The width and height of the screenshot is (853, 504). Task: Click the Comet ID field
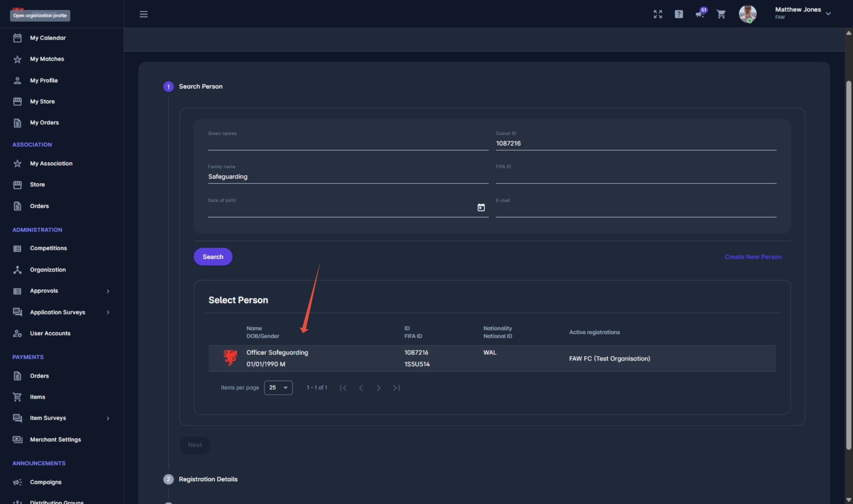click(636, 140)
